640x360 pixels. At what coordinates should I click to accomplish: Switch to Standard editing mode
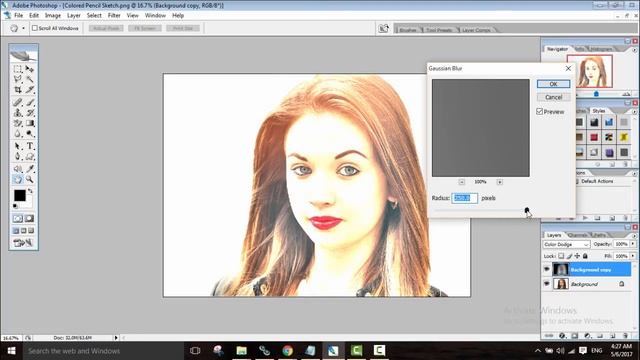(18, 218)
